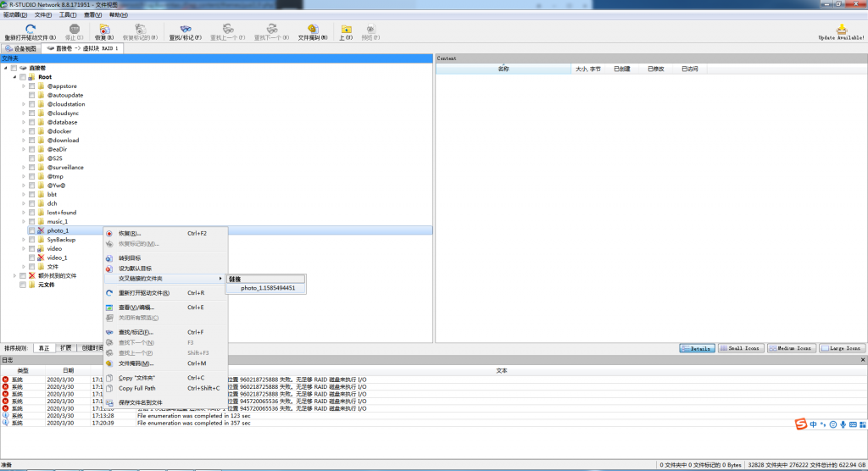Image resolution: width=868 pixels, height=471 pixels.
Task: Collapse the Root folder node
Action: coord(14,77)
